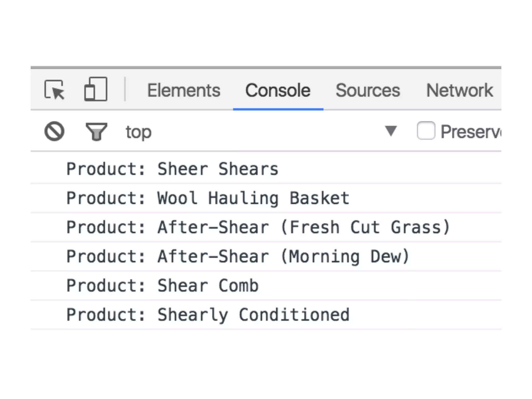Screen dimensions: 532x399
Task: Enable the Preserve log checkbox
Action: point(426,131)
